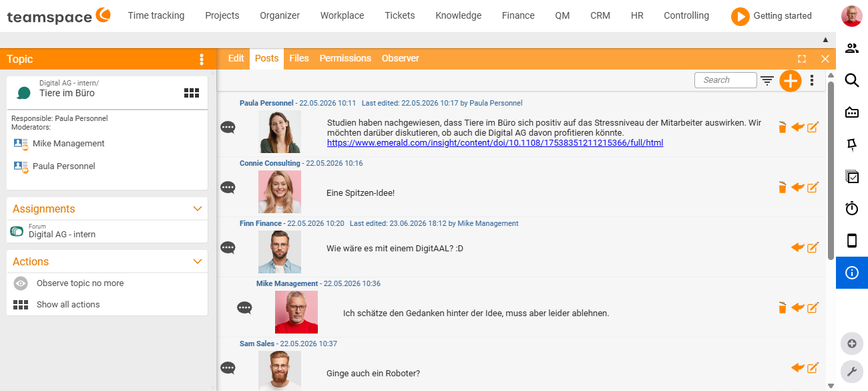Switch to the Edit tab
The height and width of the screenshot is (391, 868).
[x=236, y=58]
